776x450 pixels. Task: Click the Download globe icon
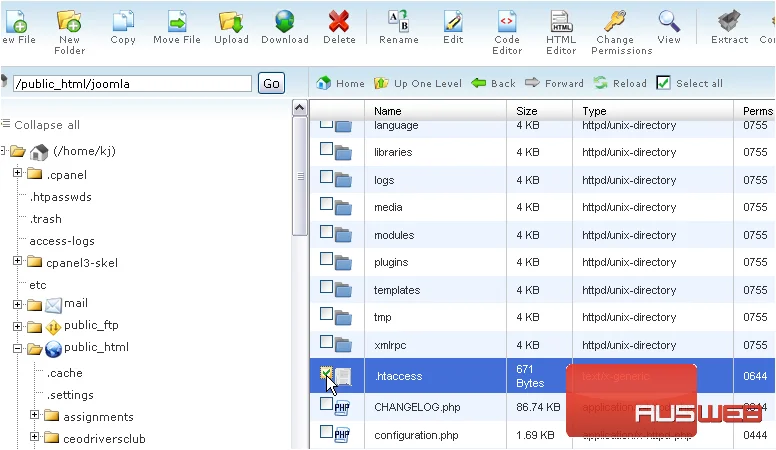[x=285, y=22]
